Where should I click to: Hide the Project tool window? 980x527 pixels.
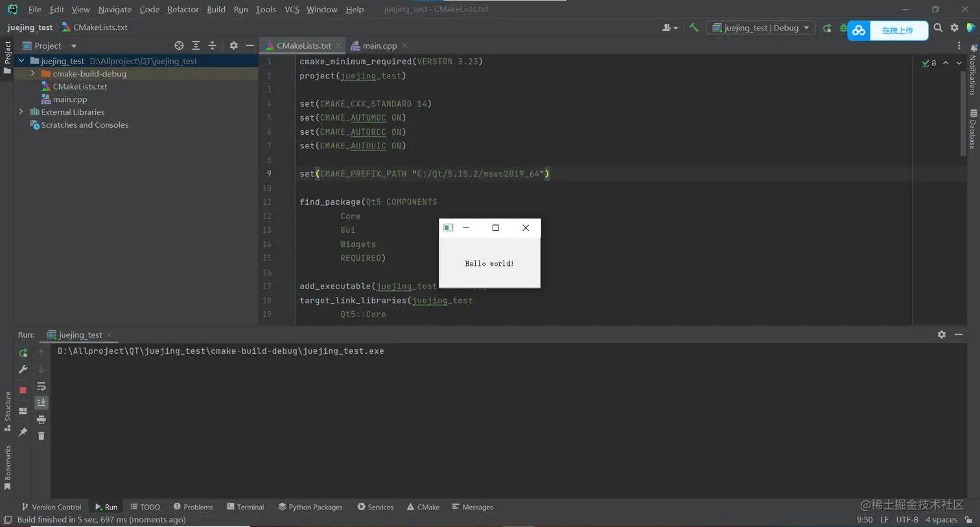250,45
